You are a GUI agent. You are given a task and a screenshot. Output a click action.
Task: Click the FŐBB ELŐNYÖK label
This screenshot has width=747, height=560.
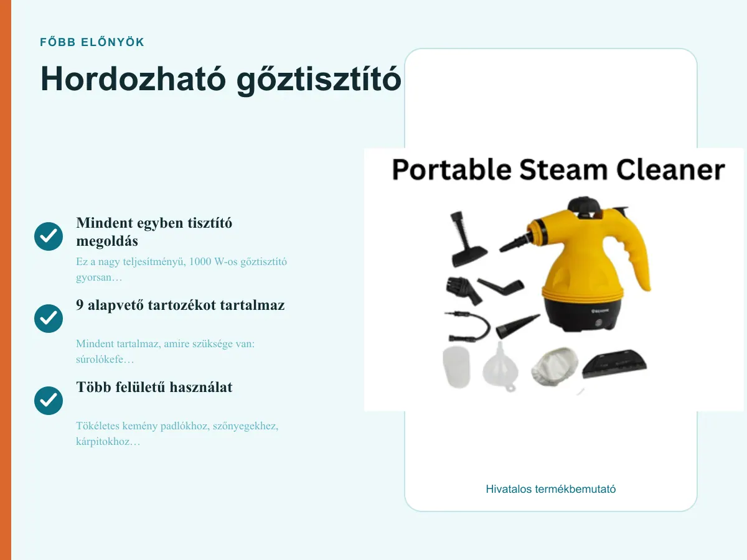pyautogui.click(x=92, y=42)
